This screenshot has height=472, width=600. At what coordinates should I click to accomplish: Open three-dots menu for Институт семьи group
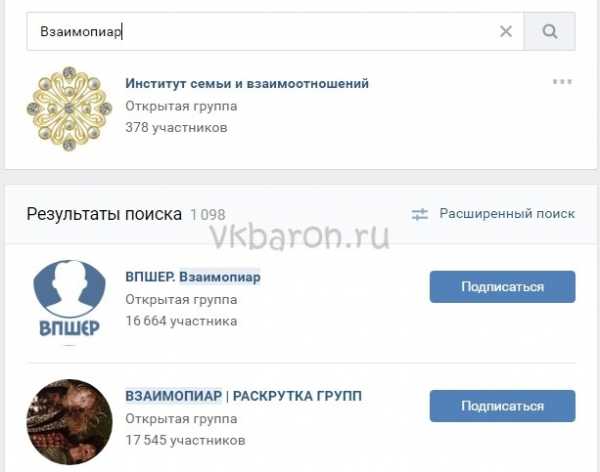[x=562, y=82]
